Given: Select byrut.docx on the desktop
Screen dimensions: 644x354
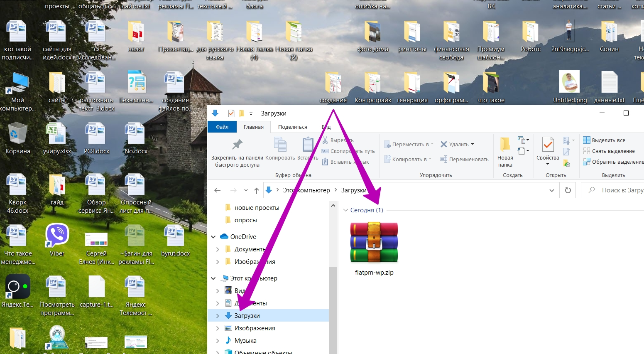Looking at the screenshot, I should [176, 241].
